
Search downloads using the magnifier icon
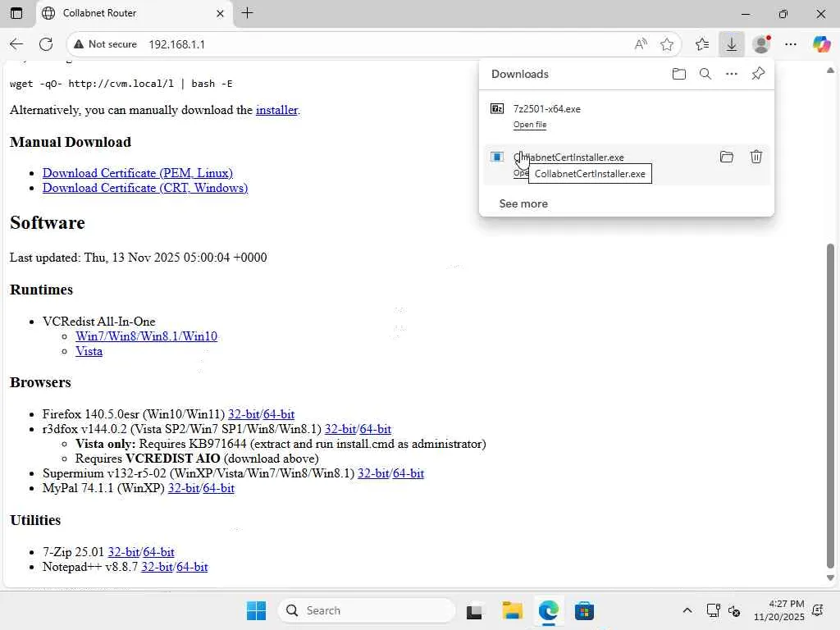tap(705, 74)
